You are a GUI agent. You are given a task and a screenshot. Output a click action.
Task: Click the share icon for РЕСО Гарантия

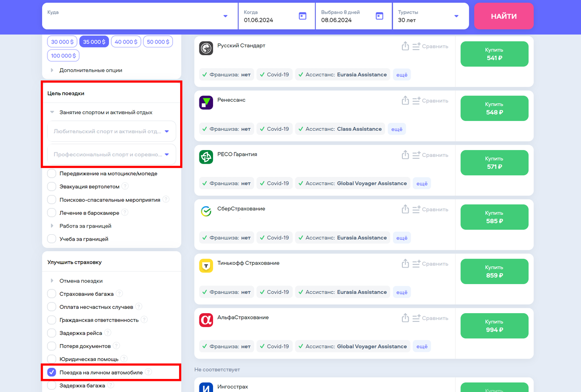406,155
